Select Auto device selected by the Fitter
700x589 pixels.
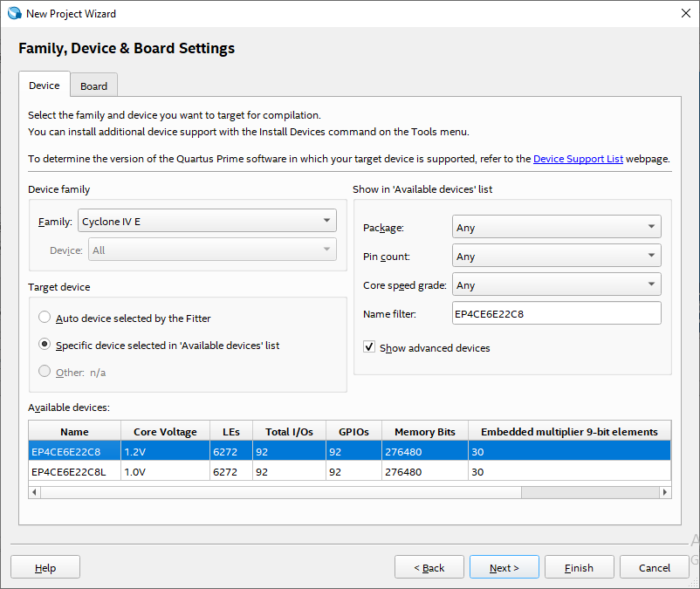45,318
